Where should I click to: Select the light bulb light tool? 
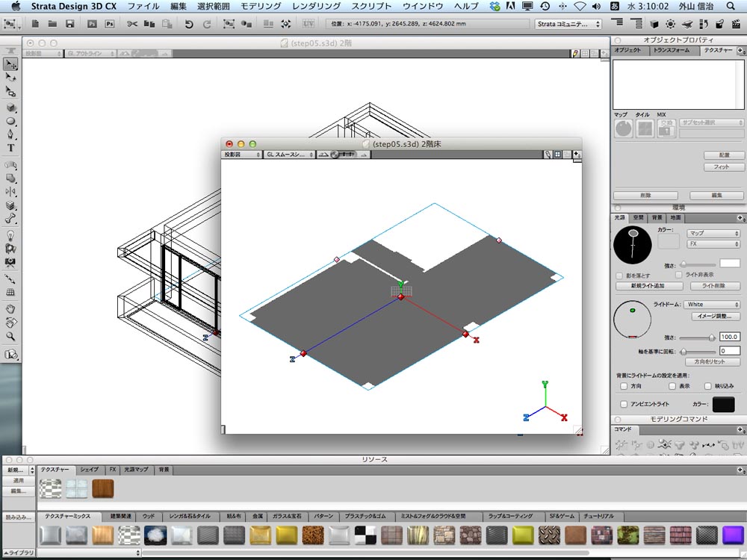pyautogui.click(x=10, y=235)
